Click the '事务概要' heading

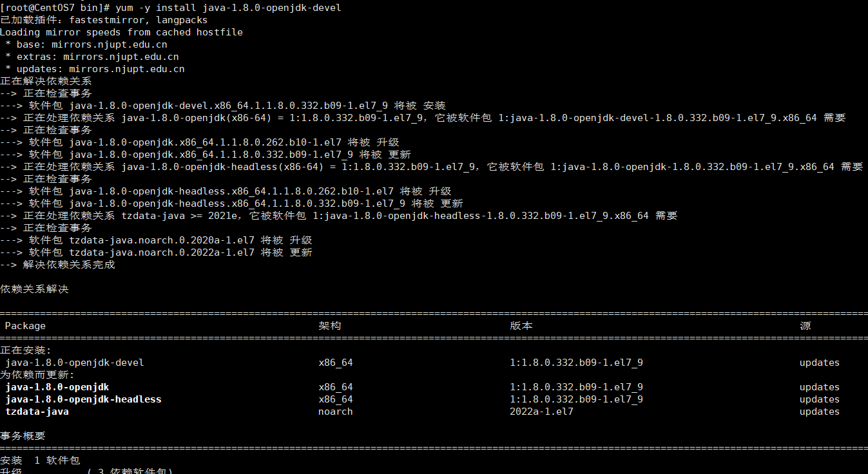tap(23, 436)
